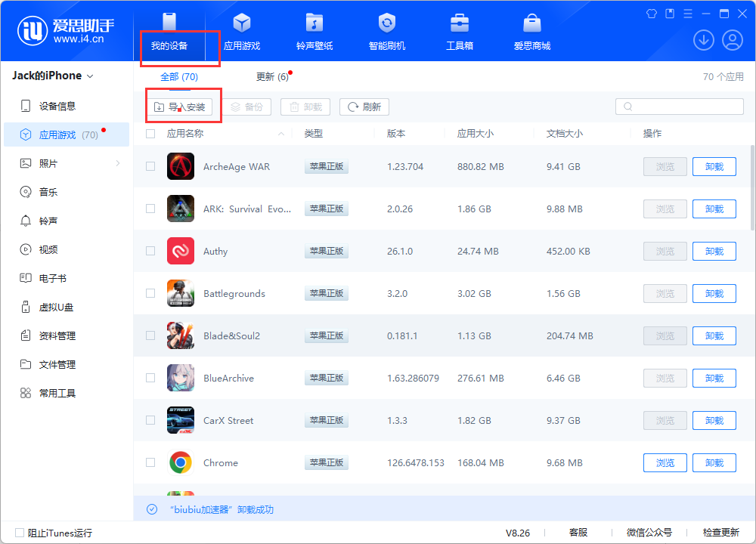Open the 智能刷机 shield icon
The width and height of the screenshot is (756, 544).
point(386,23)
